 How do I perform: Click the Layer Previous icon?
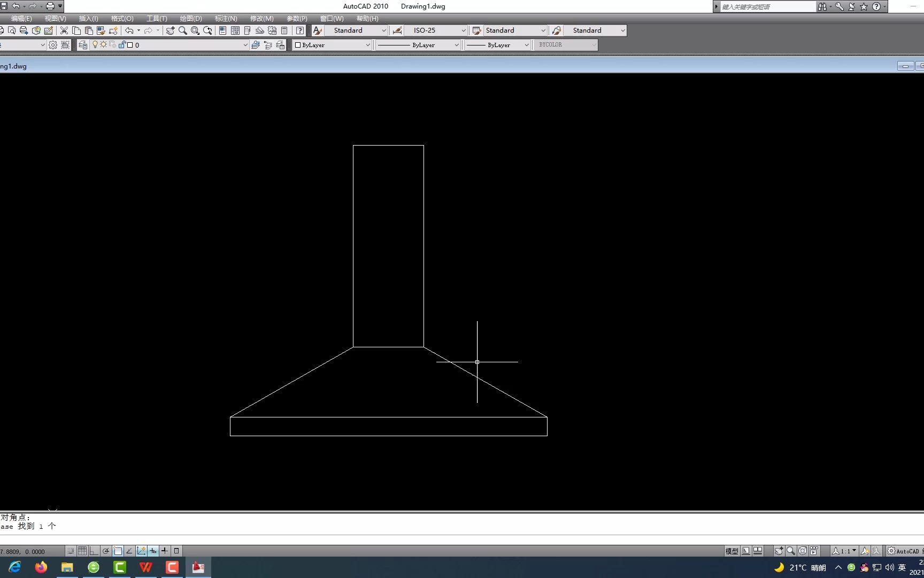click(268, 45)
